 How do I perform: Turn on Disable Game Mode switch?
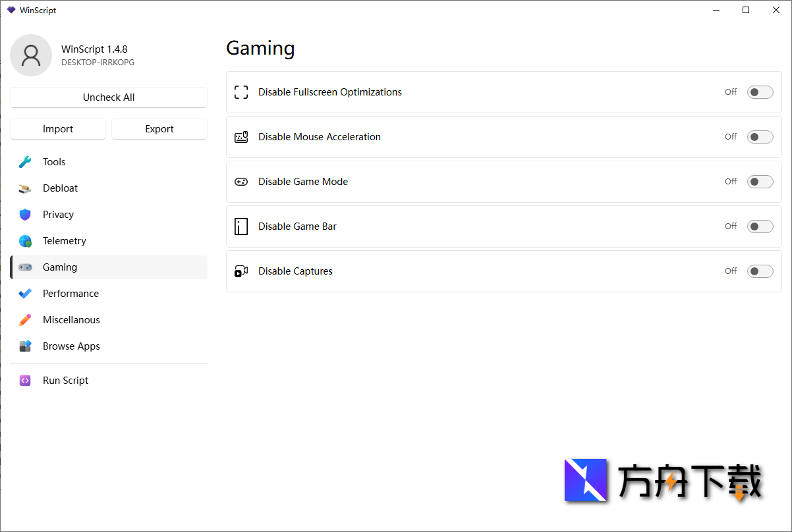click(x=760, y=182)
